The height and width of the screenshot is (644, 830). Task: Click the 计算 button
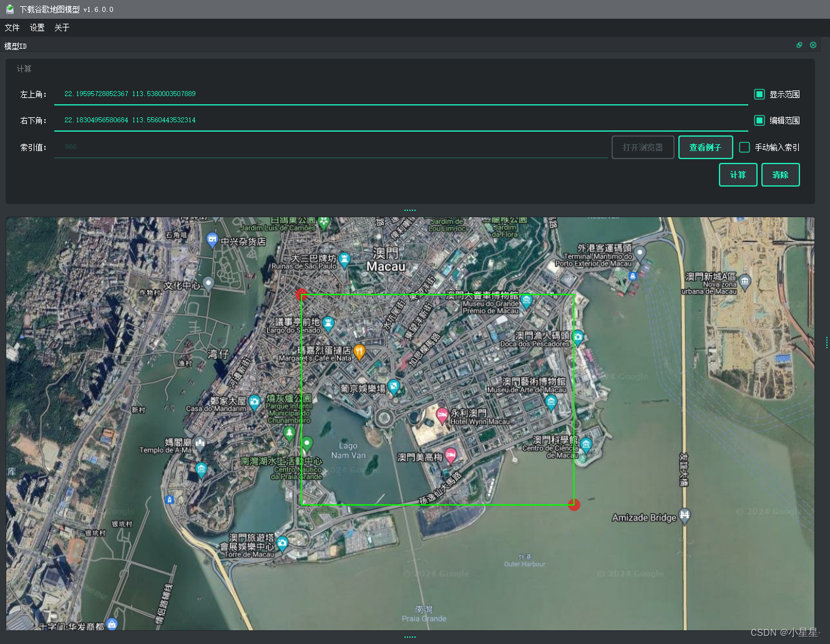pos(738,175)
